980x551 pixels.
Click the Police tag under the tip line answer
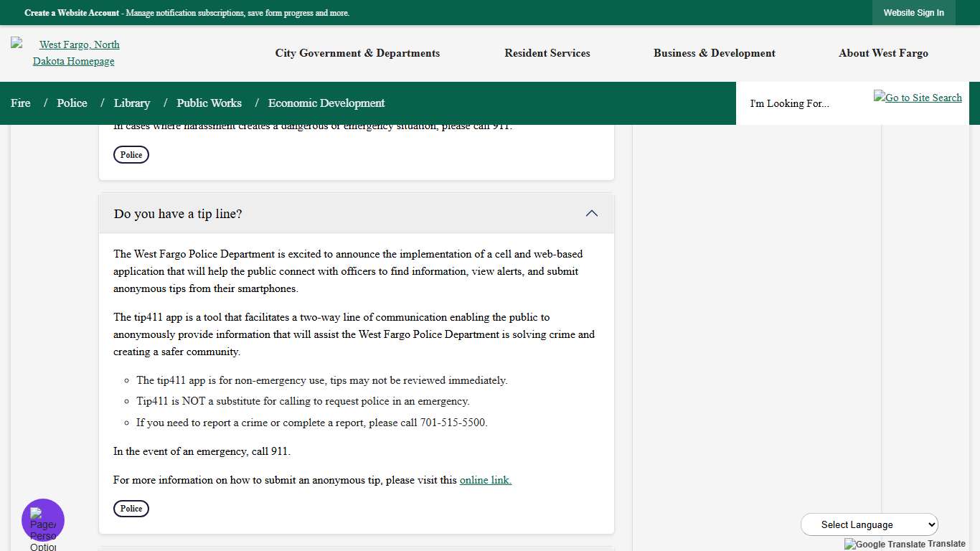click(131, 508)
